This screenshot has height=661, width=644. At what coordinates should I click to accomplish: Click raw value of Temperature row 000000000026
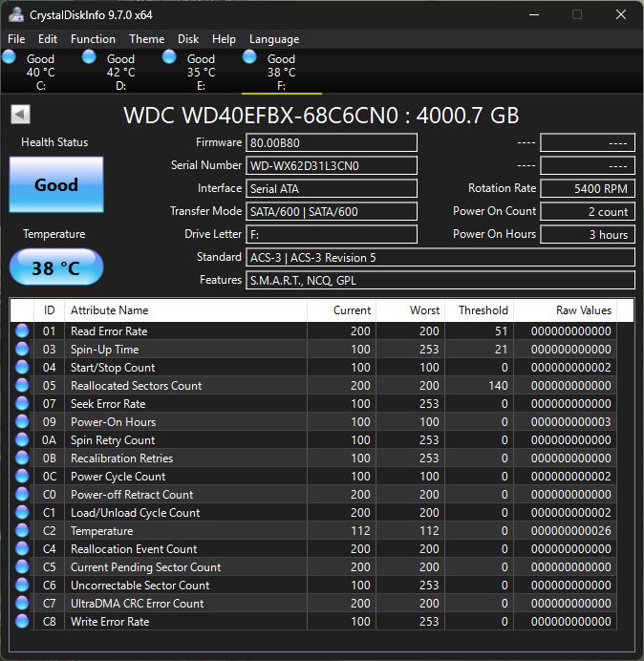coord(570,531)
